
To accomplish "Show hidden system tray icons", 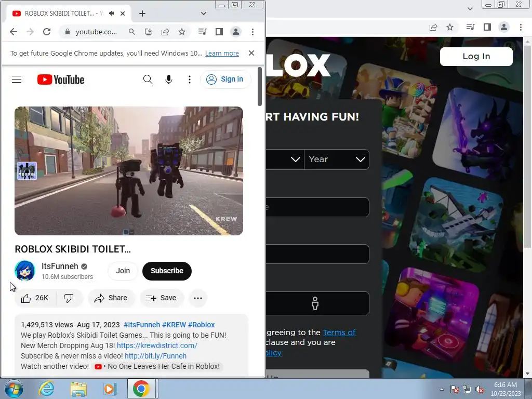I will [x=442, y=389].
